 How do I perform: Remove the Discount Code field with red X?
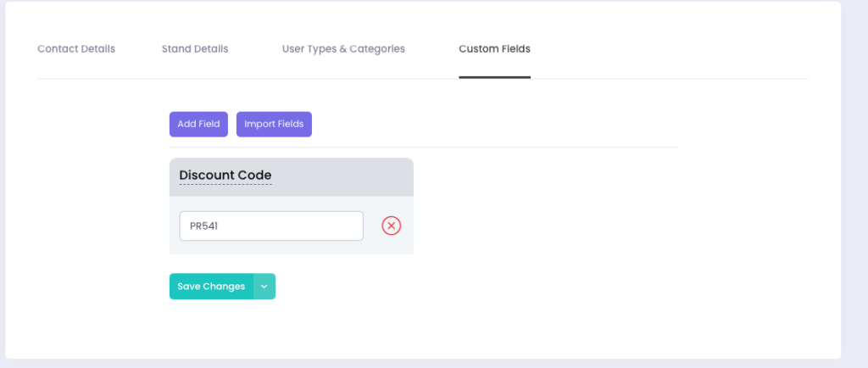(391, 226)
